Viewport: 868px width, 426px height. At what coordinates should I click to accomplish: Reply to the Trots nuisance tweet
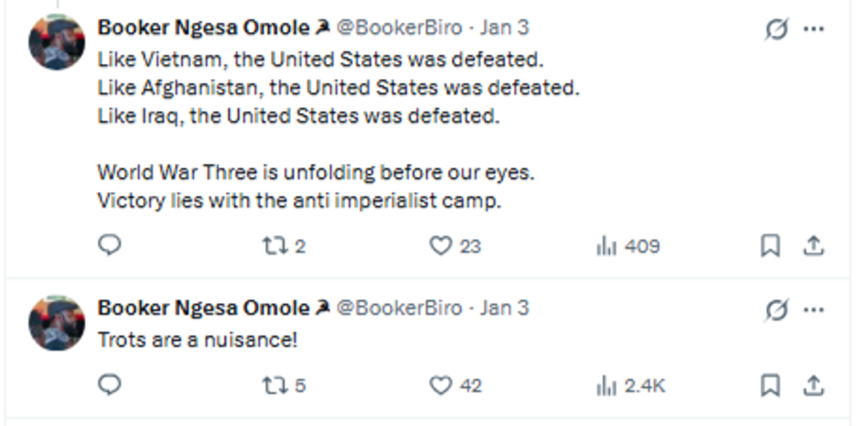pyautogui.click(x=109, y=385)
